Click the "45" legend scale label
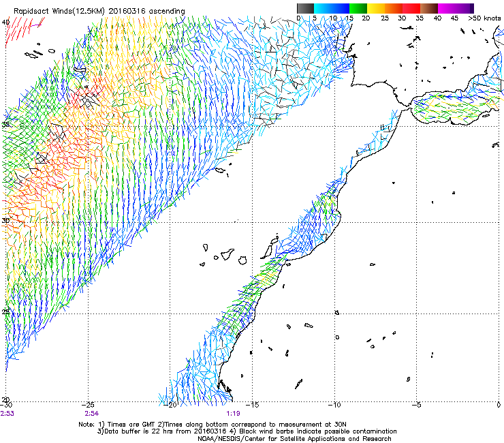504x443 pixels. coord(454,18)
